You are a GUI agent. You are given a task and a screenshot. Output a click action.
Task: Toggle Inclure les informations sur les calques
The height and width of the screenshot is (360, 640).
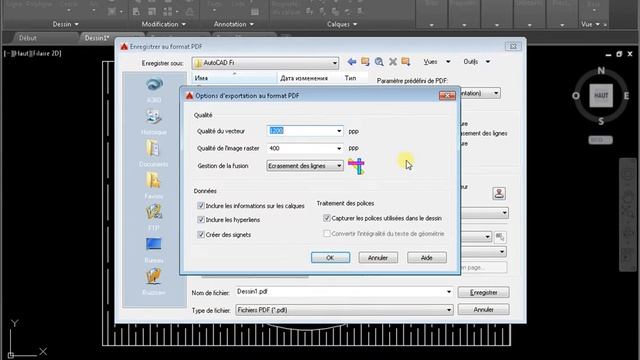(x=201, y=206)
